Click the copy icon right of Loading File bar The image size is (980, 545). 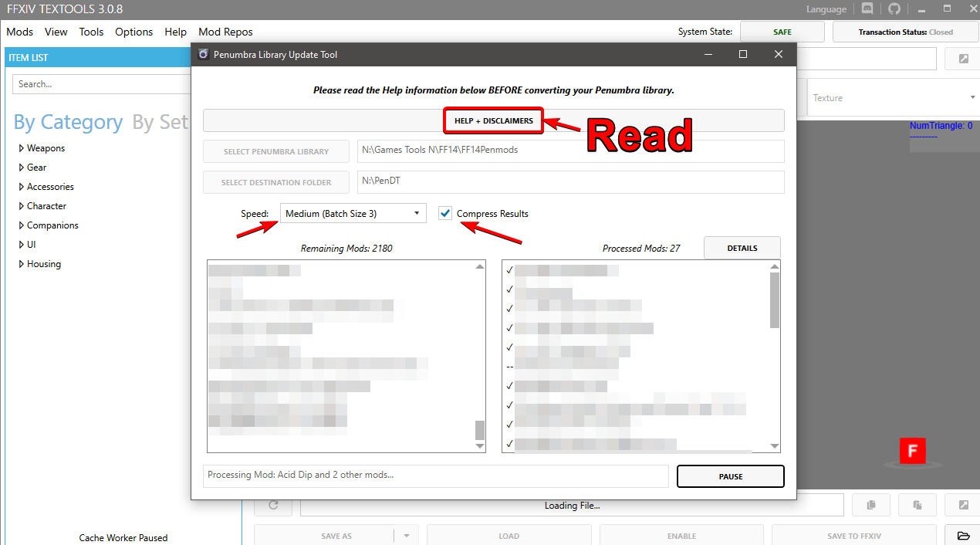[871, 505]
